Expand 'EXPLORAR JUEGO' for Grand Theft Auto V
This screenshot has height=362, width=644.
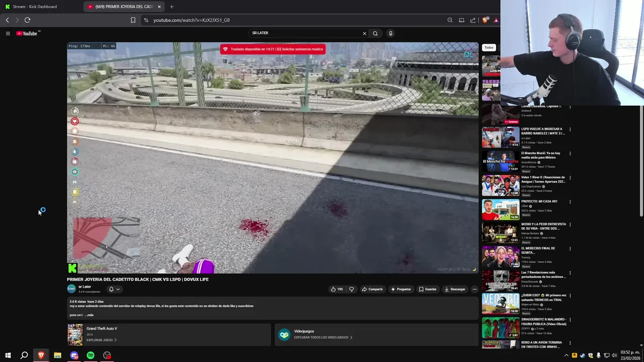point(101,340)
